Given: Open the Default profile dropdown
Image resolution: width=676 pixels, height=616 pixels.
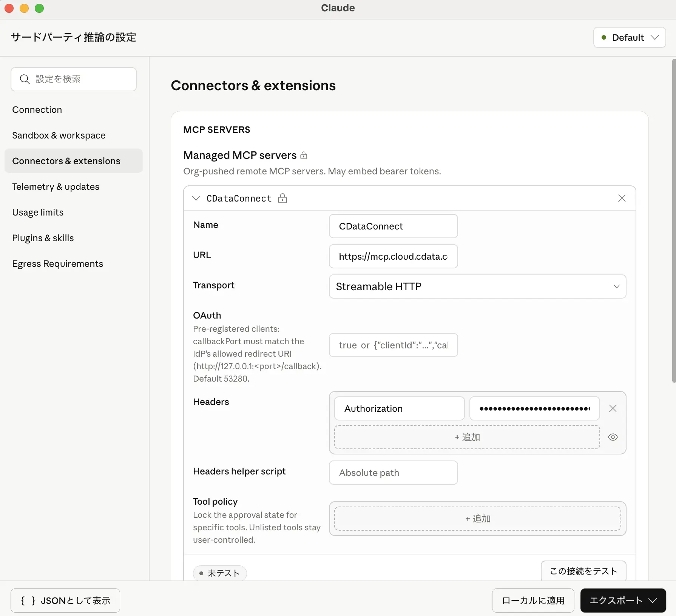Looking at the screenshot, I should [x=630, y=37].
